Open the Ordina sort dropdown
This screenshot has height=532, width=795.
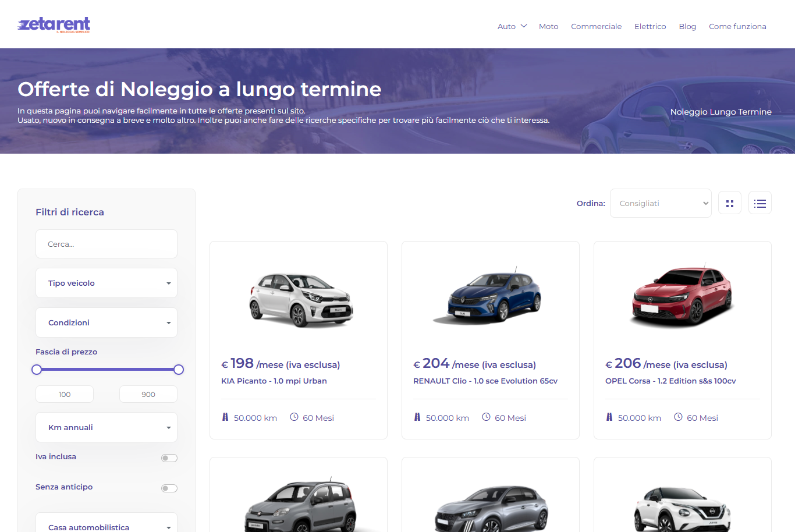[660, 203]
